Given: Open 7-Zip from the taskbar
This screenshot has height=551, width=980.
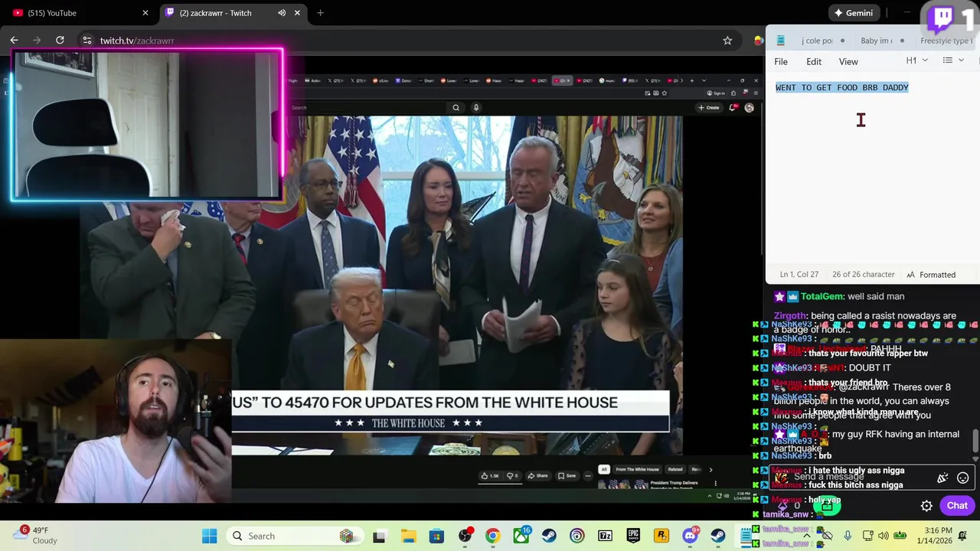Looking at the screenshot, I should [x=605, y=536].
